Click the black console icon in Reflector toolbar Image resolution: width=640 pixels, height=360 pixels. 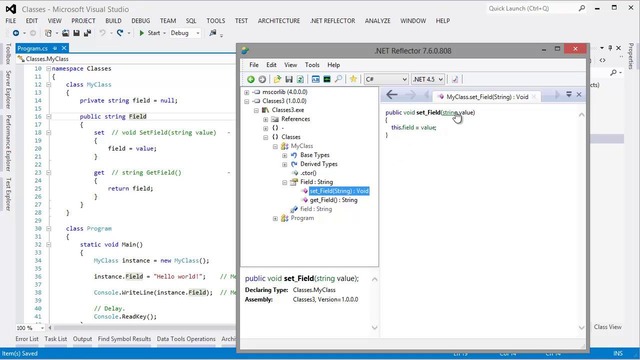[327, 79]
